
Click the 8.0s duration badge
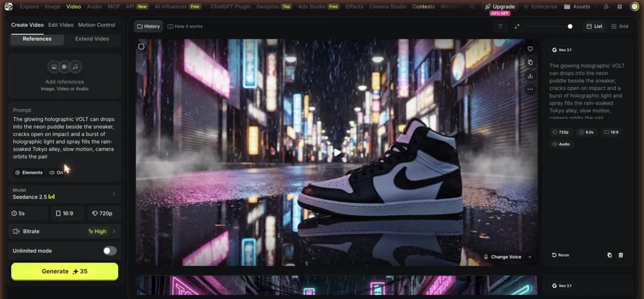[x=586, y=132]
